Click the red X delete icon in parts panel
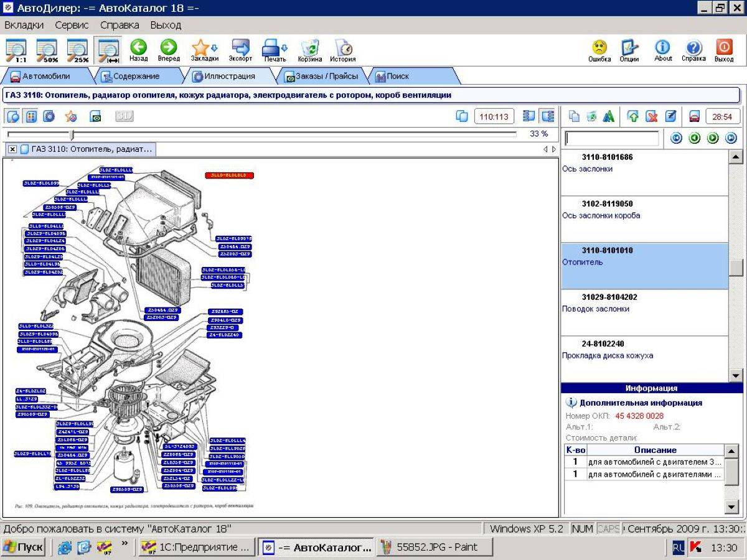The image size is (747, 560). [651, 116]
